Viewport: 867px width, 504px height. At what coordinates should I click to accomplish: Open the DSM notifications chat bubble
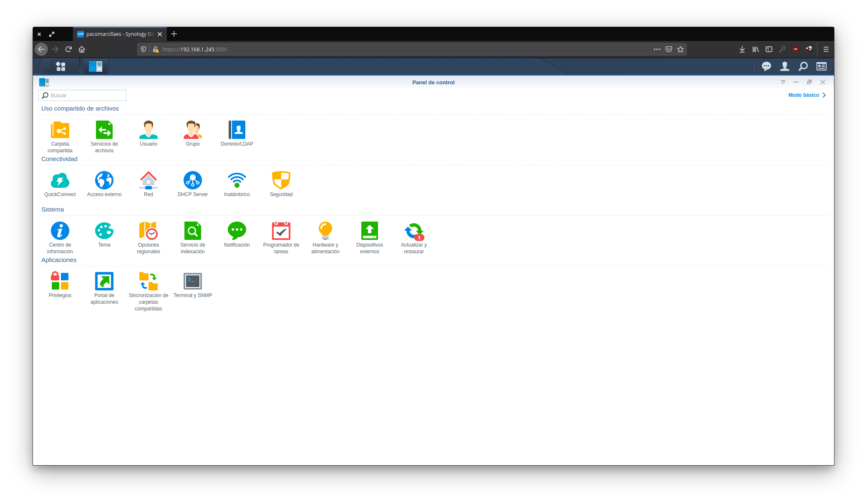click(766, 66)
